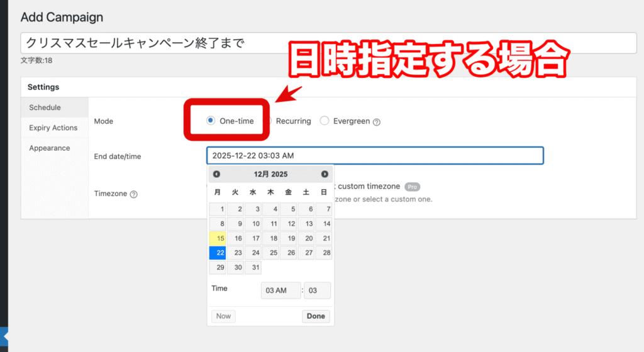Click the Now button in date picker

pos(223,316)
